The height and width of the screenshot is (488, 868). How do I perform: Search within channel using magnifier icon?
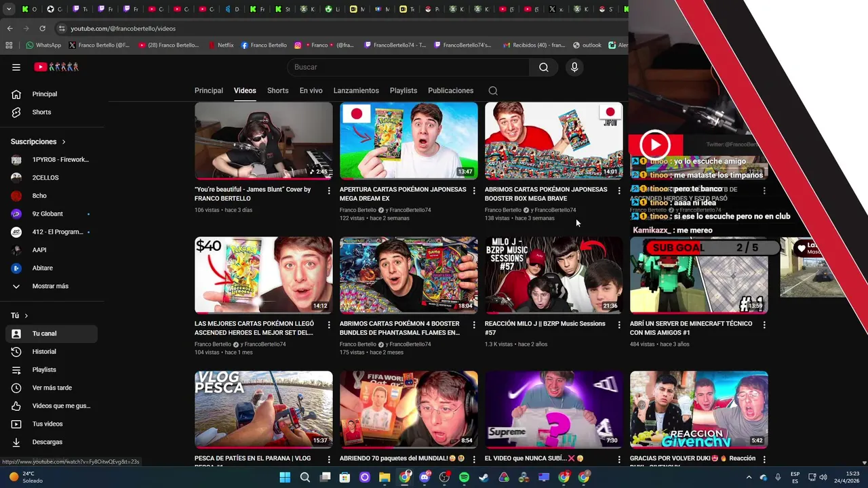point(493,91)
